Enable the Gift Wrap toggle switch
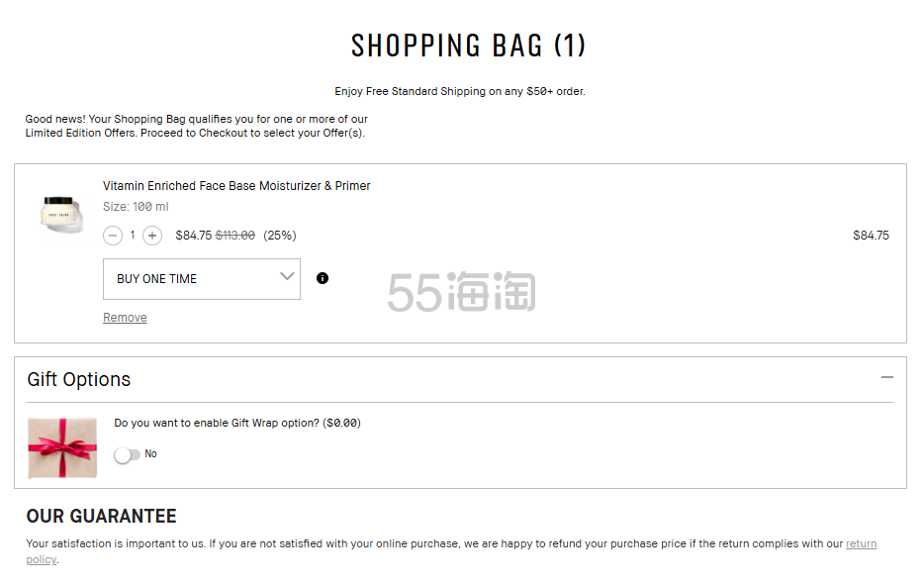 [127, 454]
